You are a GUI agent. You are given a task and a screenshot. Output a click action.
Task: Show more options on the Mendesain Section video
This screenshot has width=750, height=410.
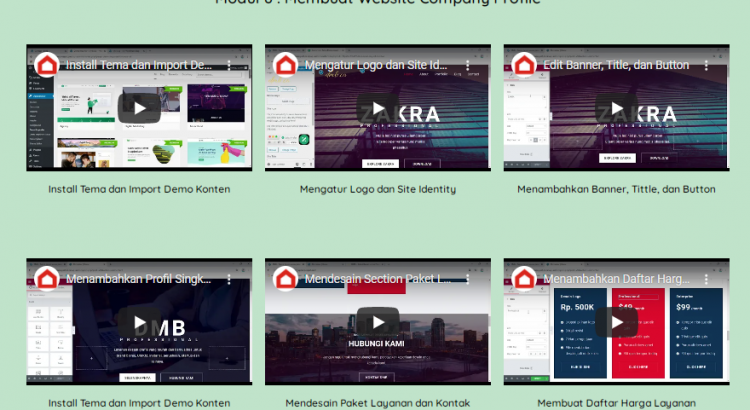(468, 279)
